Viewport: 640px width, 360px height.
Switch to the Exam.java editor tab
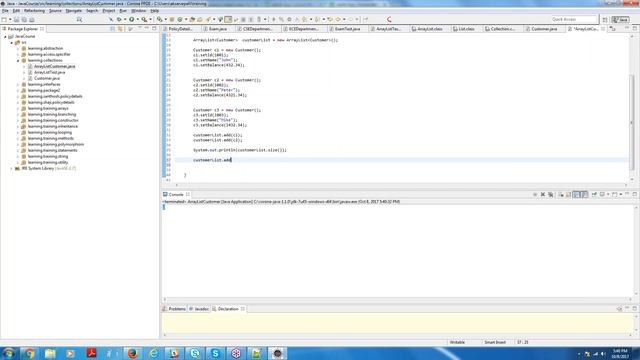pos(218,29)
